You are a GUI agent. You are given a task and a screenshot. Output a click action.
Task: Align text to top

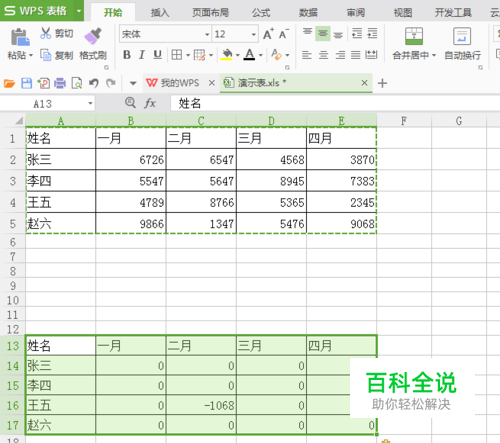tap(307, 33)
